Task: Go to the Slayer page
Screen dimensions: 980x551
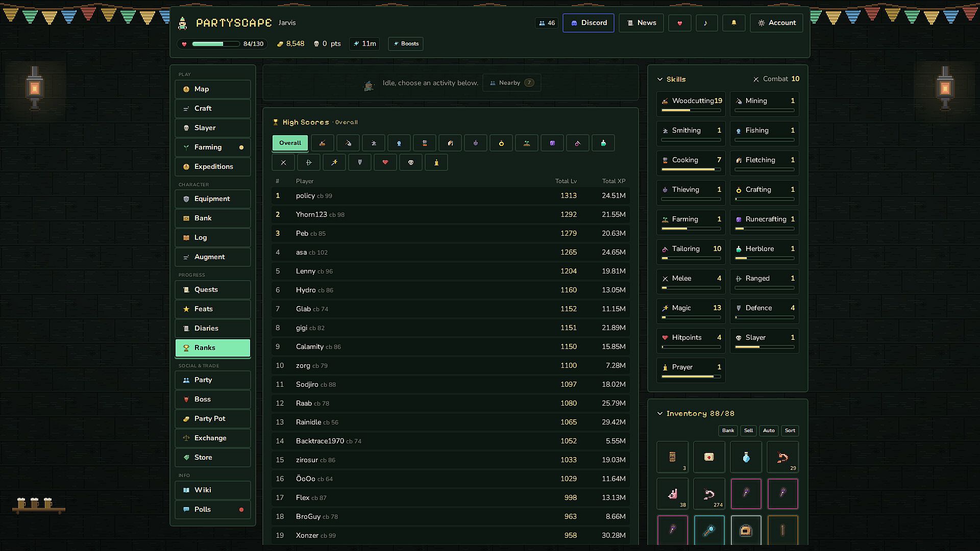Action: [213, 128]
